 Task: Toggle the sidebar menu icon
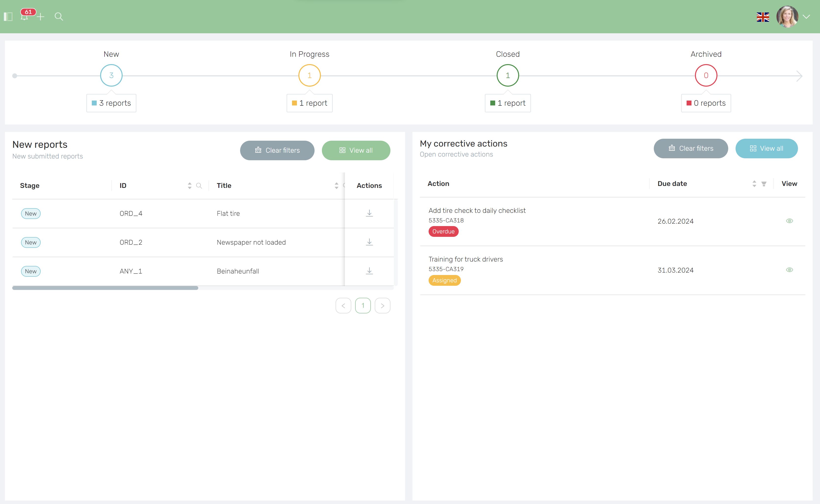[8, 16]
